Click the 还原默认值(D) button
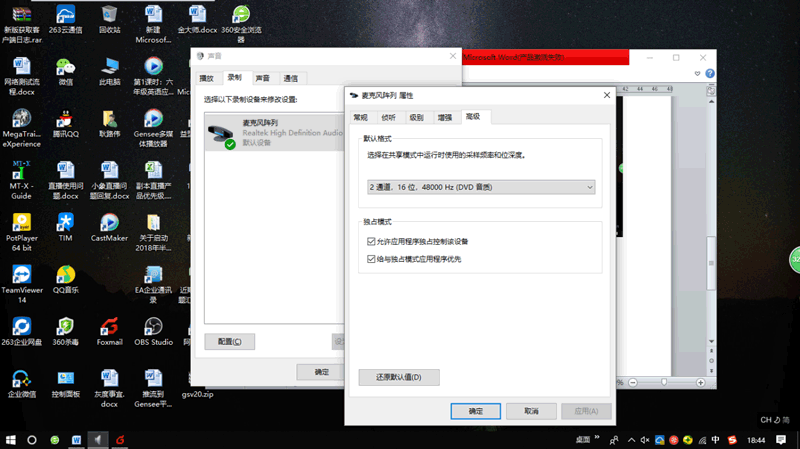 pos(399,377)
